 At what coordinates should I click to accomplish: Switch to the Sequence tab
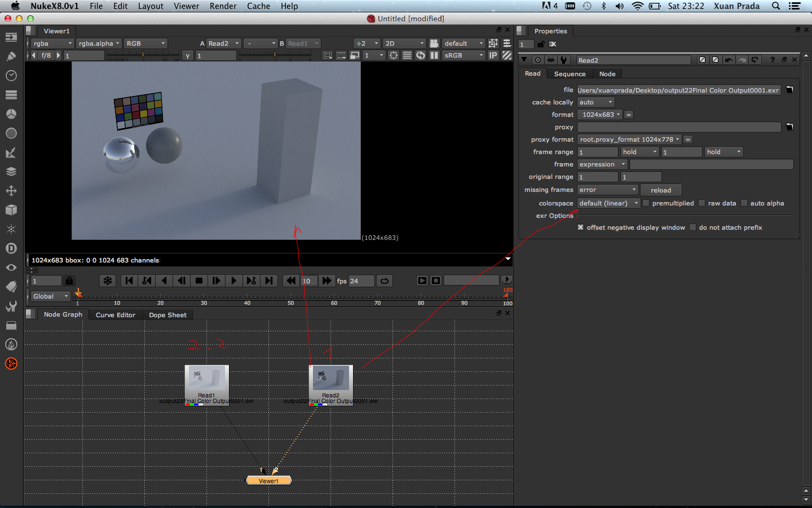coord(570,74)
